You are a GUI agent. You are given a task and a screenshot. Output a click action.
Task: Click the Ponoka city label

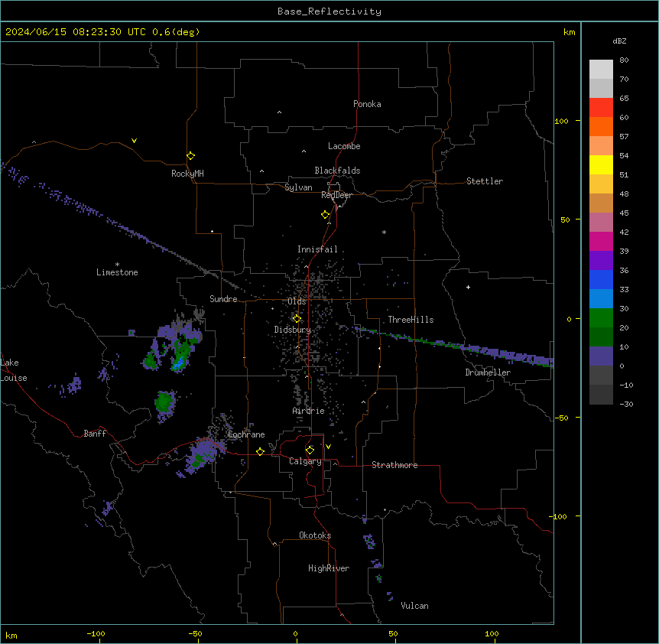[367, 104]
